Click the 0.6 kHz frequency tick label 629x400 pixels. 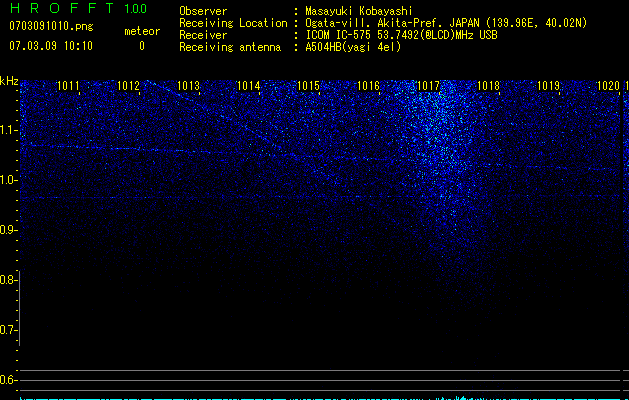click(8, 380)
